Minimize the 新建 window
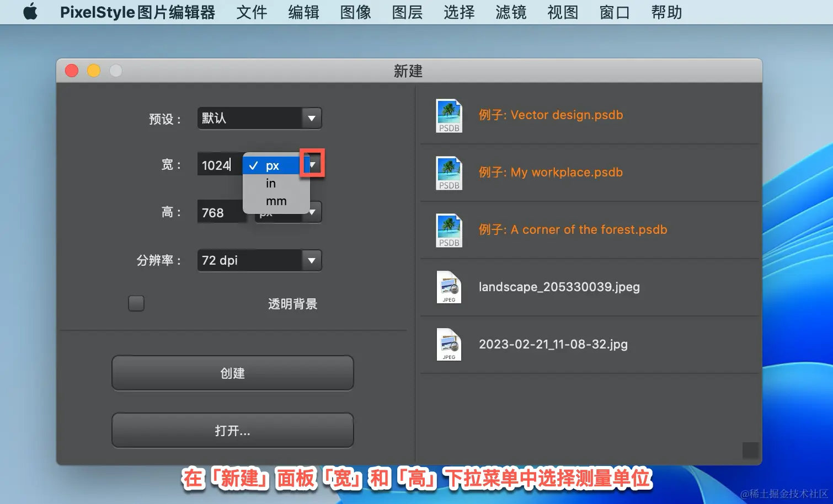The width and height of the screenshot is (833, 504). pyautogui.click(x=94, y=71)
